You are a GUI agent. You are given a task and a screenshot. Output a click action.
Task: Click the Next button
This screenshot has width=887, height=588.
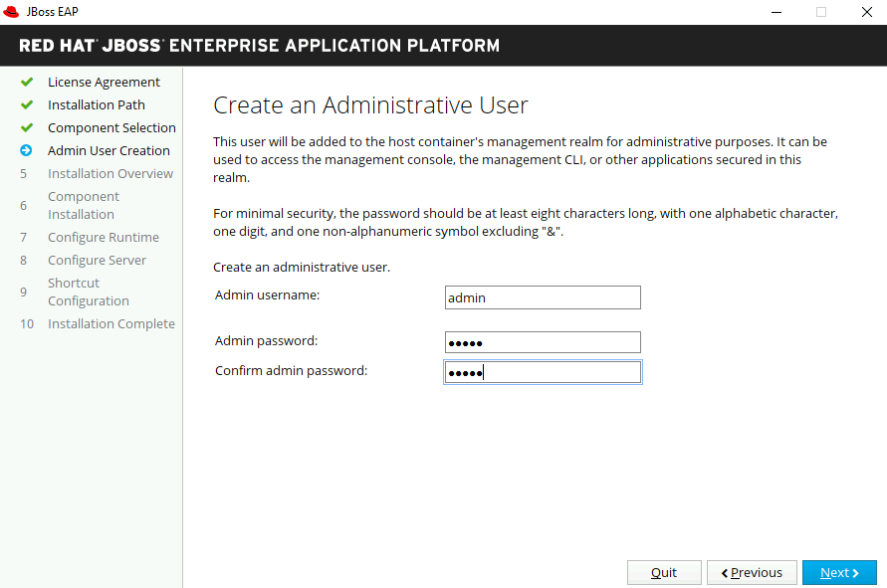(x=839, y=572)
